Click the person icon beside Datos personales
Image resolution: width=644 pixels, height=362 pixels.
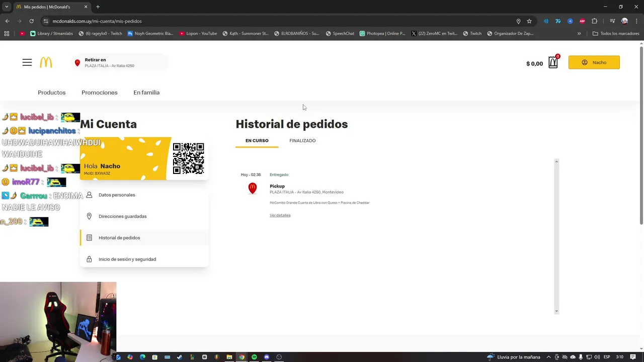pyautogui.click(x=89, y=195)
